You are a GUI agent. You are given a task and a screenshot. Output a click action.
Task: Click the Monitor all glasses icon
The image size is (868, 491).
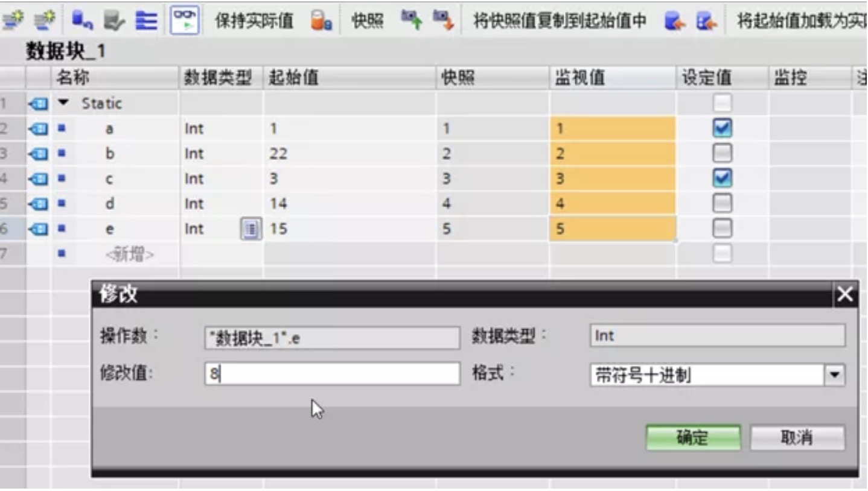(x=185, y=21)
